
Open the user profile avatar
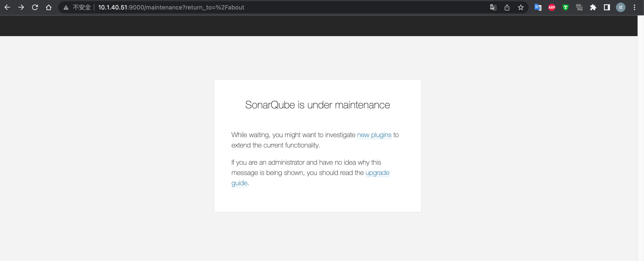coord(621,8)
